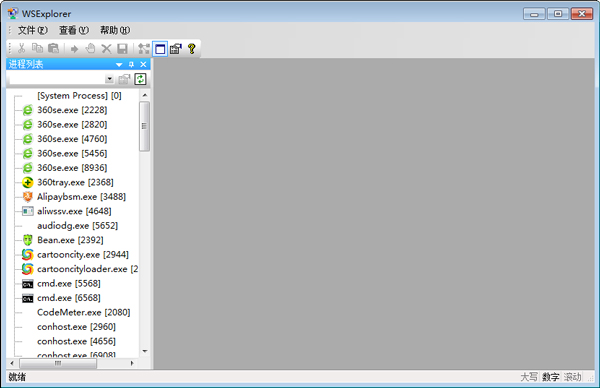Click the tree structure toolbar icon
This screenshot has height=388, width=600.
pyautogui.click(x=144, y=49)
